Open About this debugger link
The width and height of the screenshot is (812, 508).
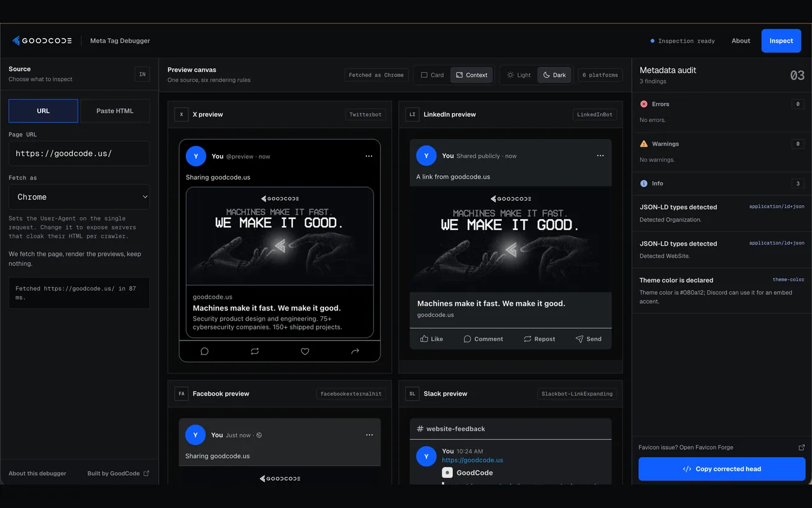37,473
